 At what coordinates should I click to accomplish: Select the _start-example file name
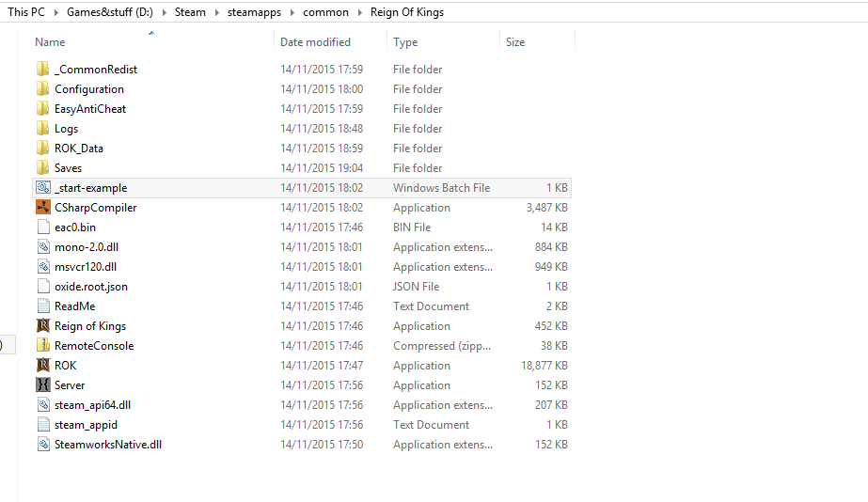[x=91, y=188]
